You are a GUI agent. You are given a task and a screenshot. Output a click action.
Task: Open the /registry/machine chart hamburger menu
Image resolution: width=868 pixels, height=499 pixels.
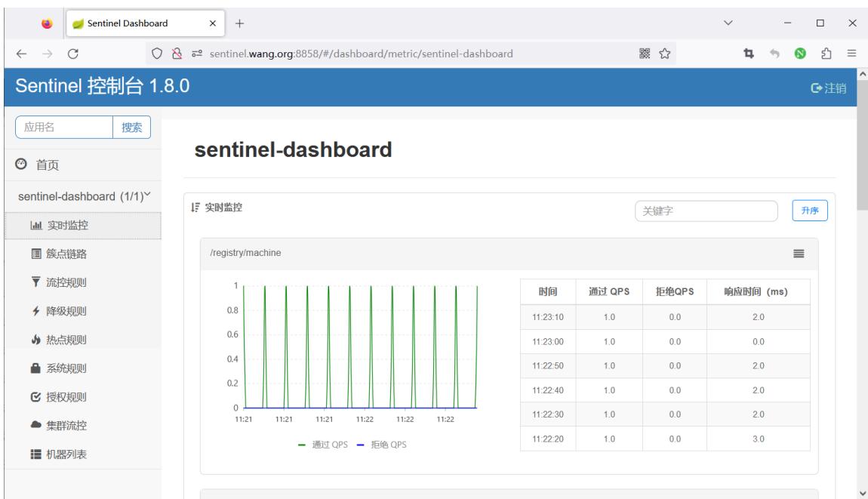pos(799,254)
